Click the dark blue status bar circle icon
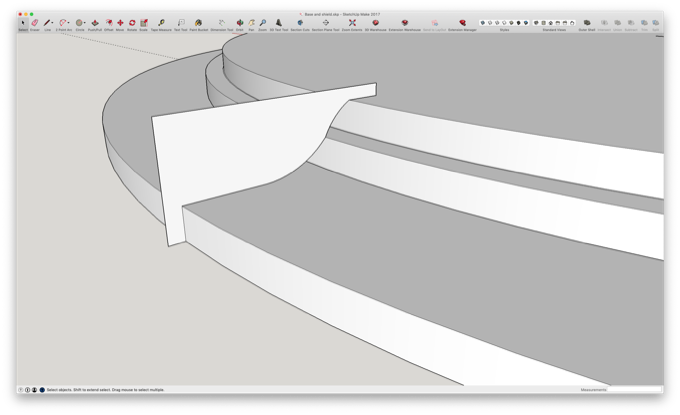 click(42, 390)
